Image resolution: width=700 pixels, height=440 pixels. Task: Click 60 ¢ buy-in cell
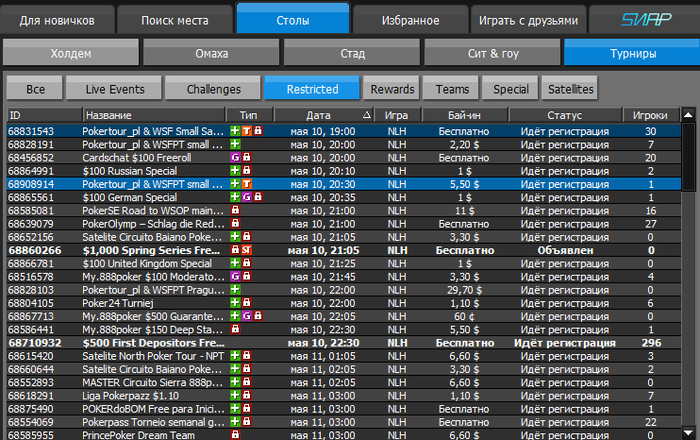(x=464, y=316)
